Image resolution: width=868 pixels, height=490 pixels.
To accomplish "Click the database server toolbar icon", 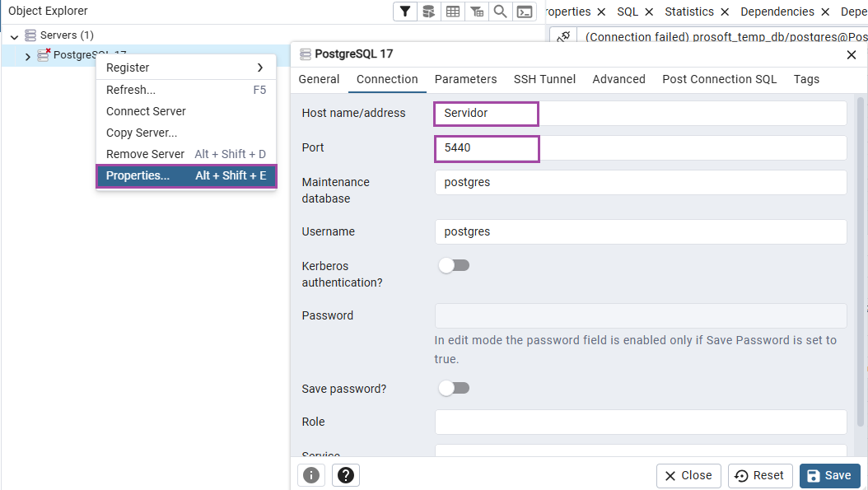I will pyautogui.click(x=428, y=12).
